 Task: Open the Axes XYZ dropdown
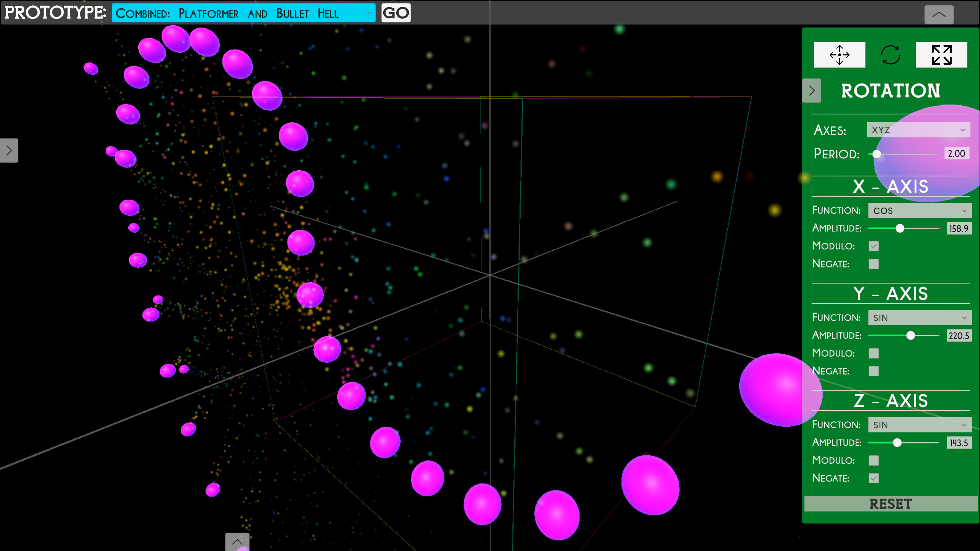pyautogui.click(x=918, y=130)
